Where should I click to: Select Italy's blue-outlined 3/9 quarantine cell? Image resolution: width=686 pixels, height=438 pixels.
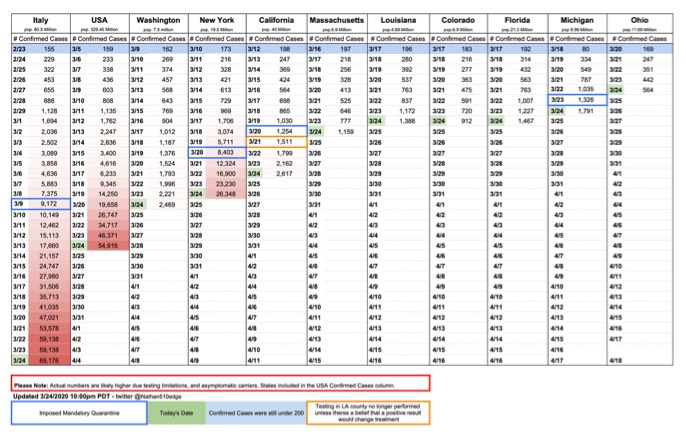[x=41, y=204]
